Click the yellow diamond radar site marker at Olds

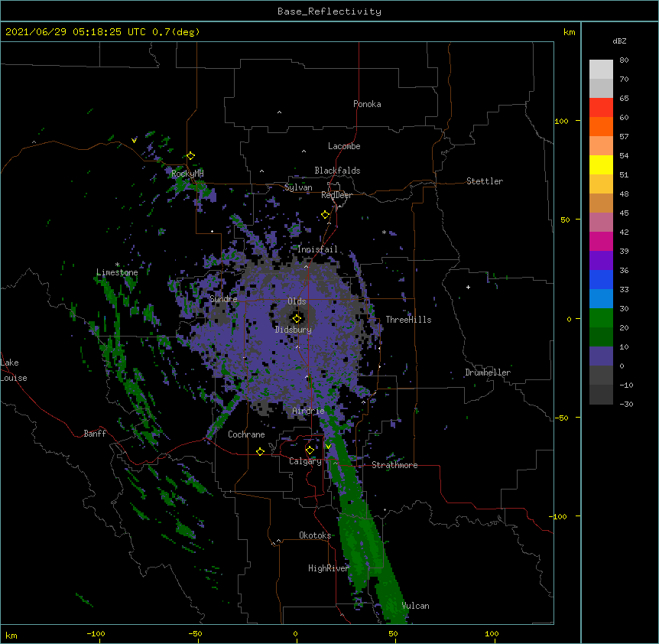pyautogui.click(x=297, y=319)
